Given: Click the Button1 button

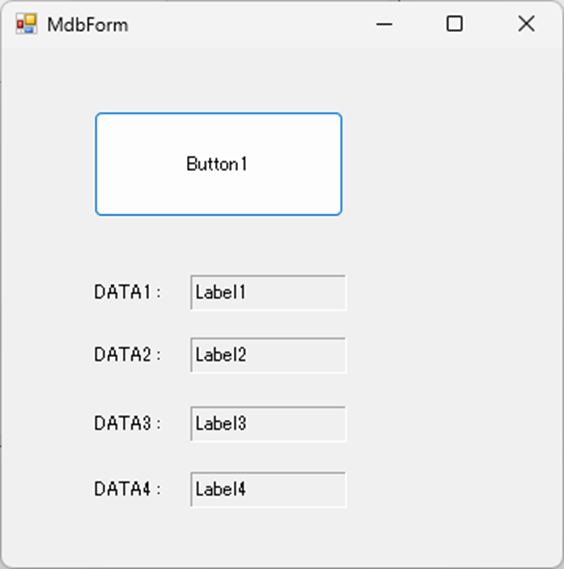Looking at the screenshot, I should click(x=218, y=164).
